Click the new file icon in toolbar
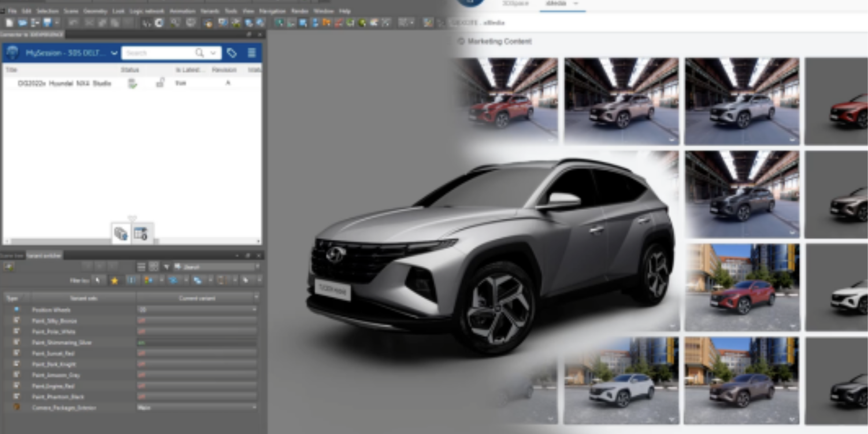The image size is (868, 434). click(x=9, y=23)
